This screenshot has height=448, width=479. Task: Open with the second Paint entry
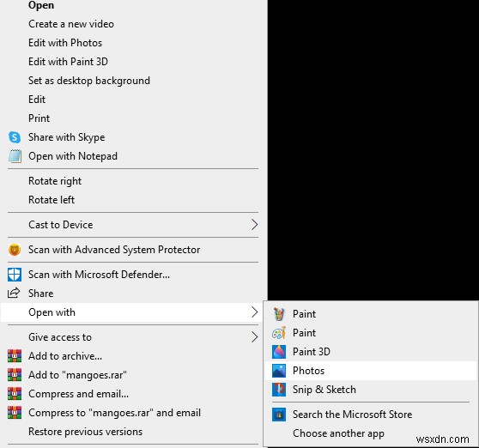point(370,333)
